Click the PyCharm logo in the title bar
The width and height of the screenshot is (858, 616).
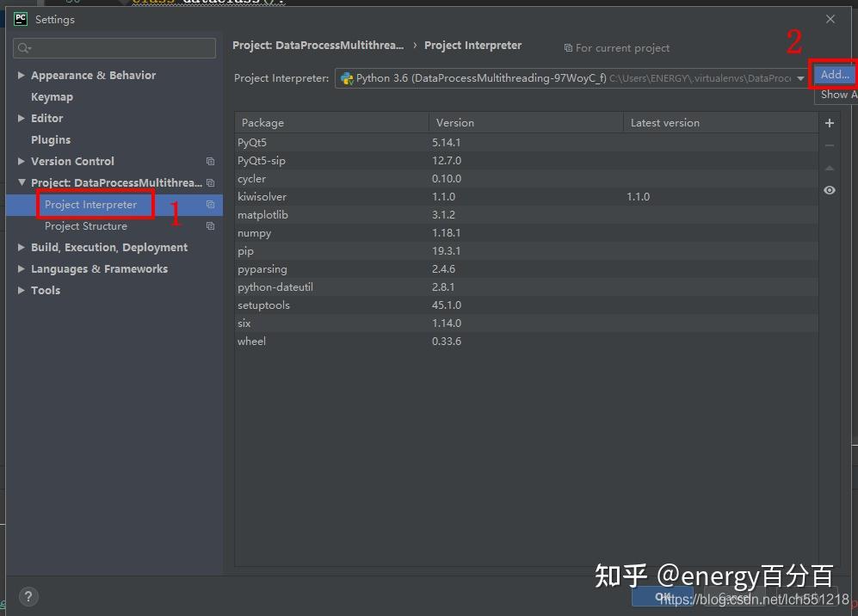click(20, 18)
